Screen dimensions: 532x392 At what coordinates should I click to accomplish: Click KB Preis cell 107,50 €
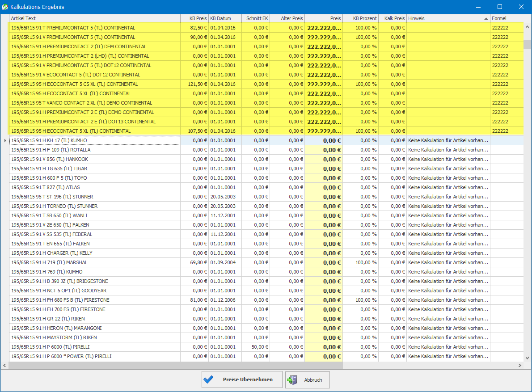(x=194, y=131)
